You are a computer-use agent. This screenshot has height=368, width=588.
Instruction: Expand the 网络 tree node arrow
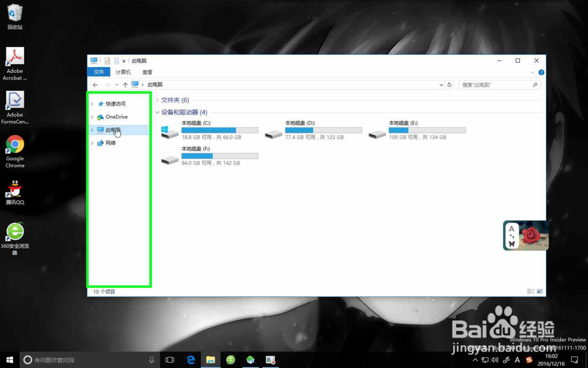pyautogui.click(x=92, y=143)
